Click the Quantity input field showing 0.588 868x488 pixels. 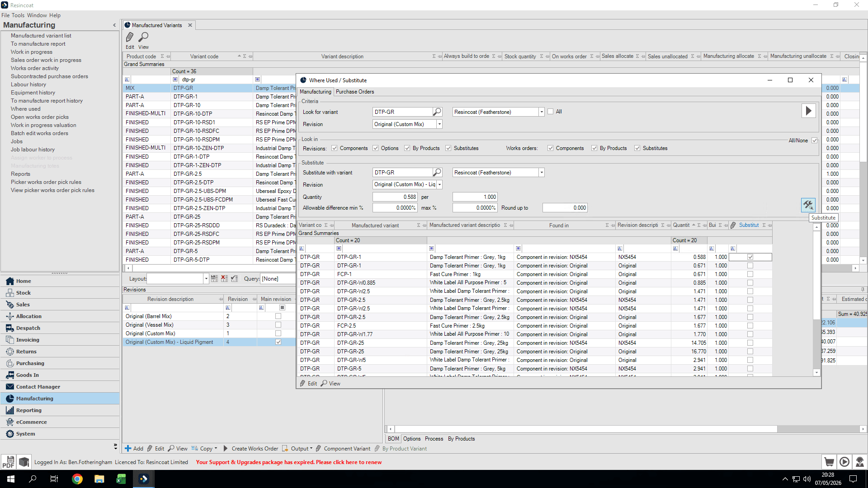[395, 197]
